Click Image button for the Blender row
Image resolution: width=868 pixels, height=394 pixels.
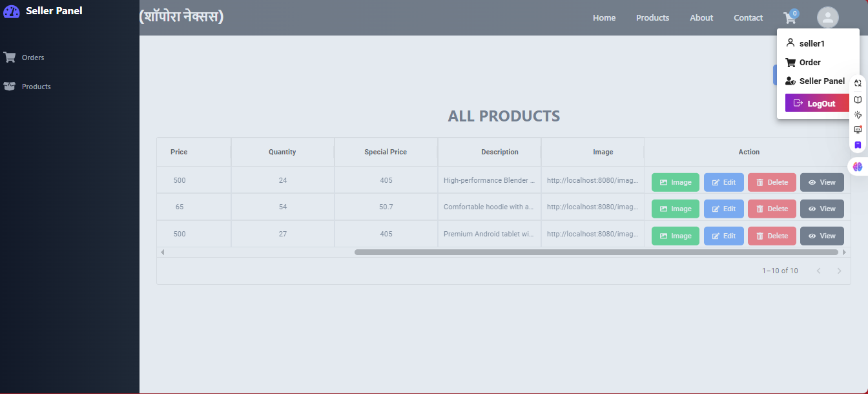pyautogui.click(x=676, y=182)
